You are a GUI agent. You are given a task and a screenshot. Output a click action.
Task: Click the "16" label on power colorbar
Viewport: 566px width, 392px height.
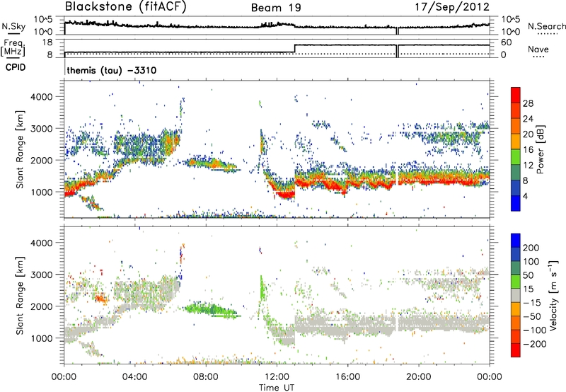pyautogui.click(x=528, y=150)
